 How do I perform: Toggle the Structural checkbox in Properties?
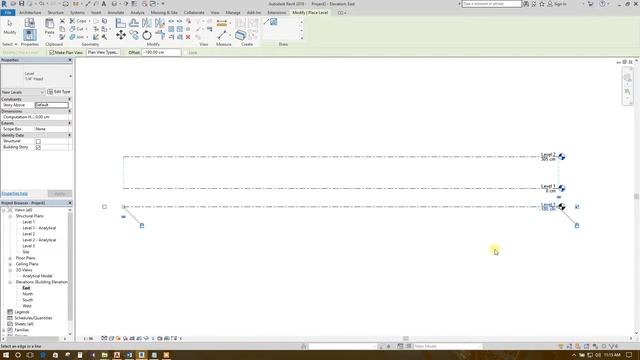[x=38, y=141]
